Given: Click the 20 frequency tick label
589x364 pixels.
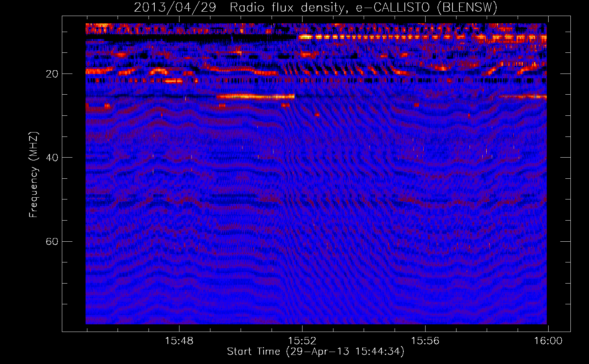Looking at the screenshot, I should pyautogui.click(x=52, y=74).
